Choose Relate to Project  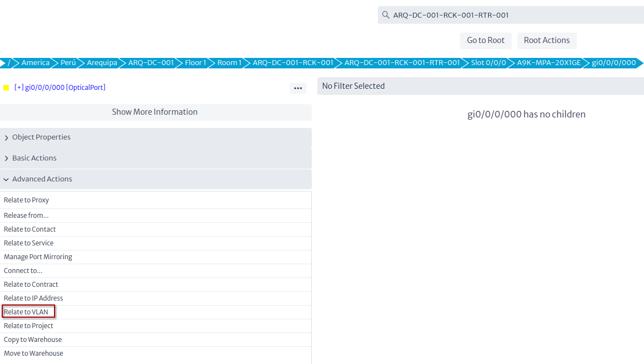pos(156,326)
